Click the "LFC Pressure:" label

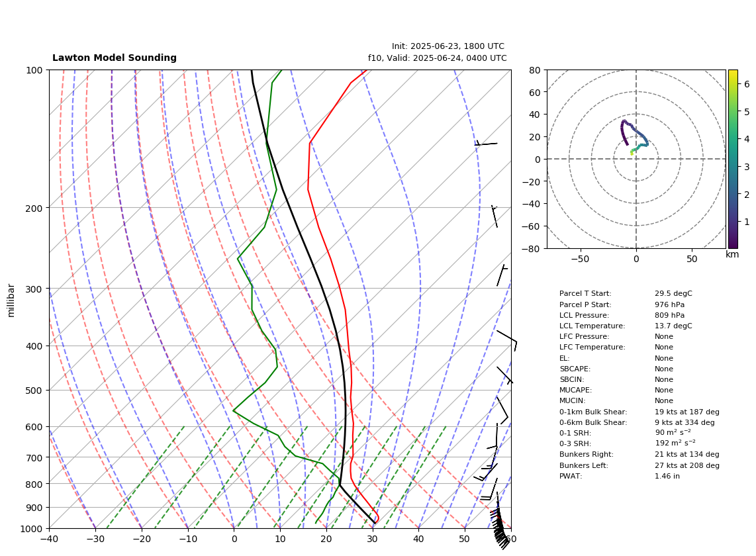tap(585, 337)
